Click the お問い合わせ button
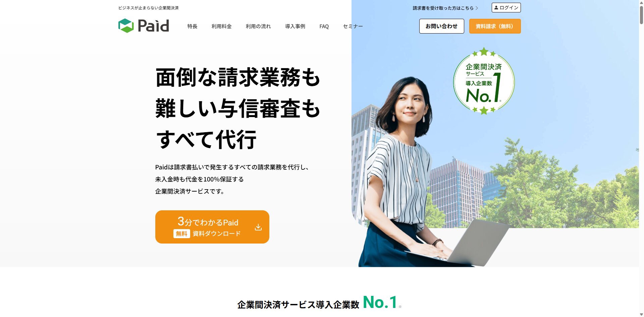 click(441, 26)
